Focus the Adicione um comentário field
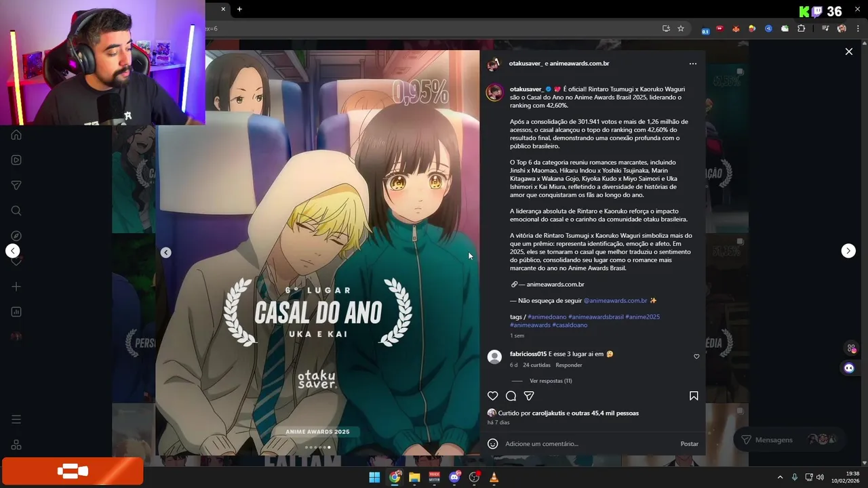868x488 pixels. 589,444
